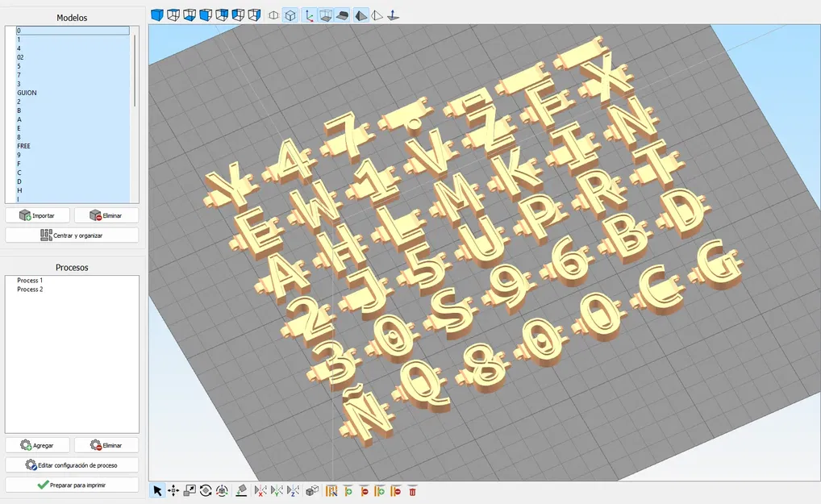Switch to the default solid-cube view
The image size is (821, 504).
click(157, 15)
